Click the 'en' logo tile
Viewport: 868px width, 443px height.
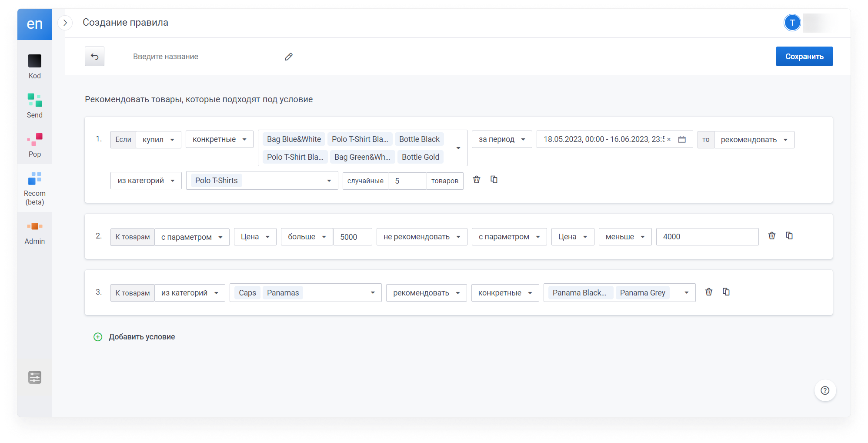35,24
